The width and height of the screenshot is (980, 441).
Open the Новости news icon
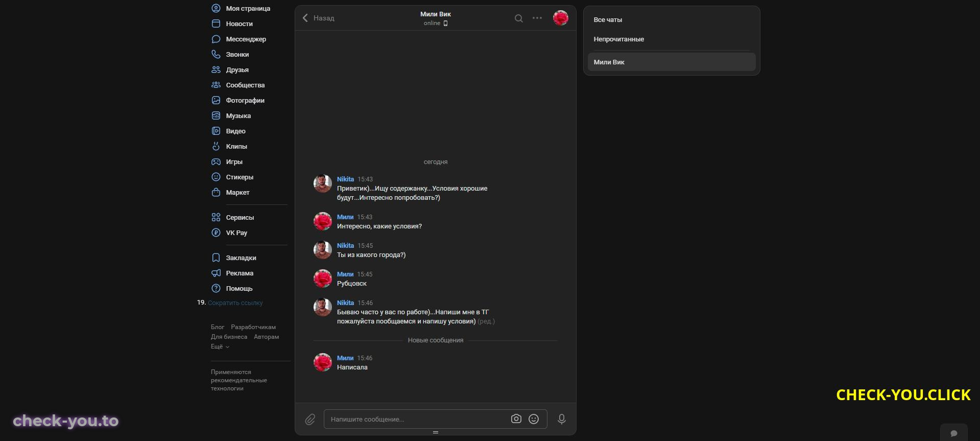point(216,24)
